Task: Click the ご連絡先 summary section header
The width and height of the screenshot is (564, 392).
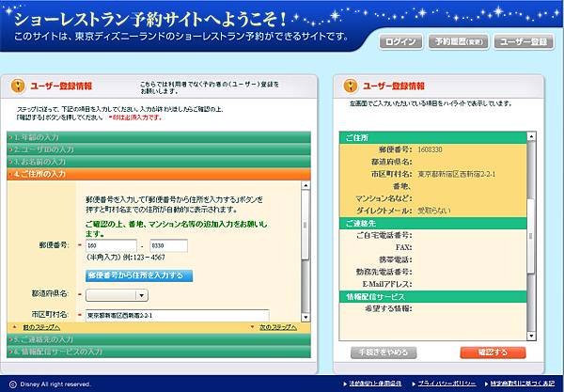Action: point(433,224)
